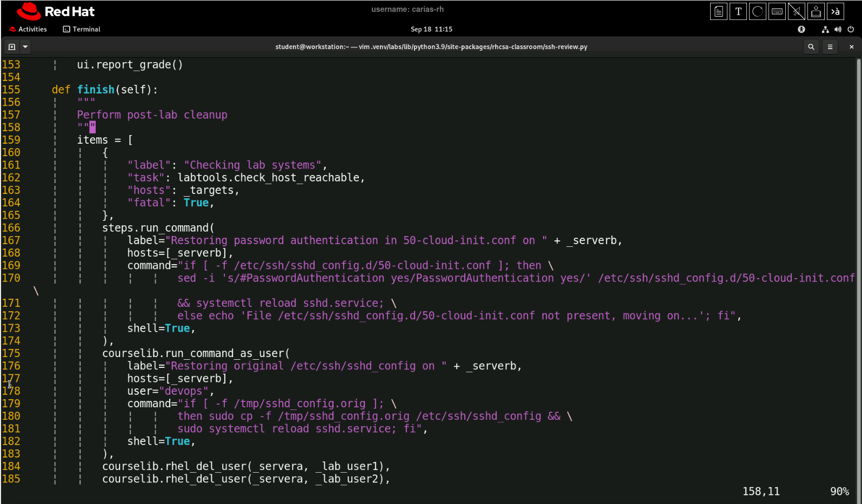
Task: Click '/tmp/sshd_config.orig' on line 179
Action: [299, 404]
